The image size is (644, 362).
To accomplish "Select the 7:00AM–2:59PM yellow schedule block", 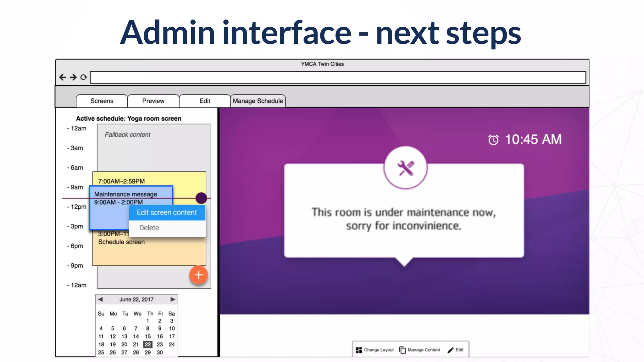I will [x=149, y=179].
